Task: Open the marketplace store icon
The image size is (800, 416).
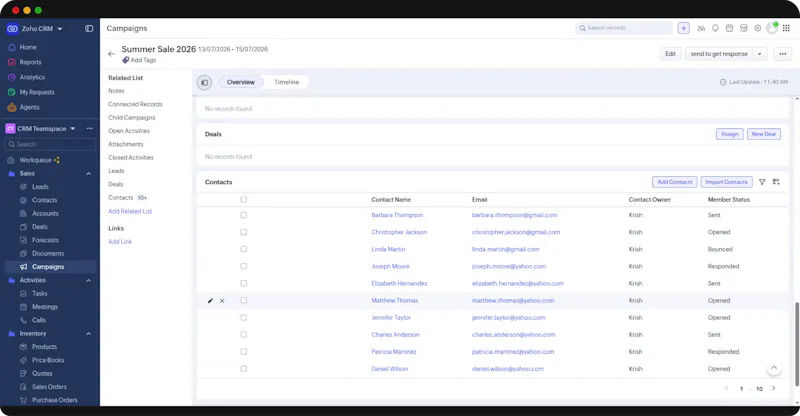Action: pyautogui.click(x=744, y=28)
